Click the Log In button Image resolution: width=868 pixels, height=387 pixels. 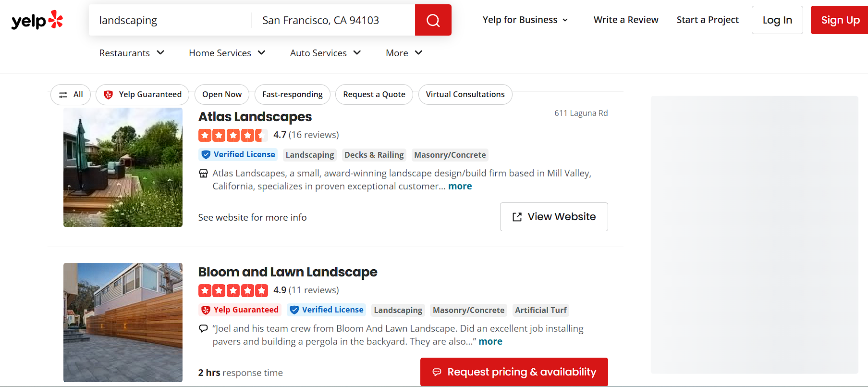(777, 20)
